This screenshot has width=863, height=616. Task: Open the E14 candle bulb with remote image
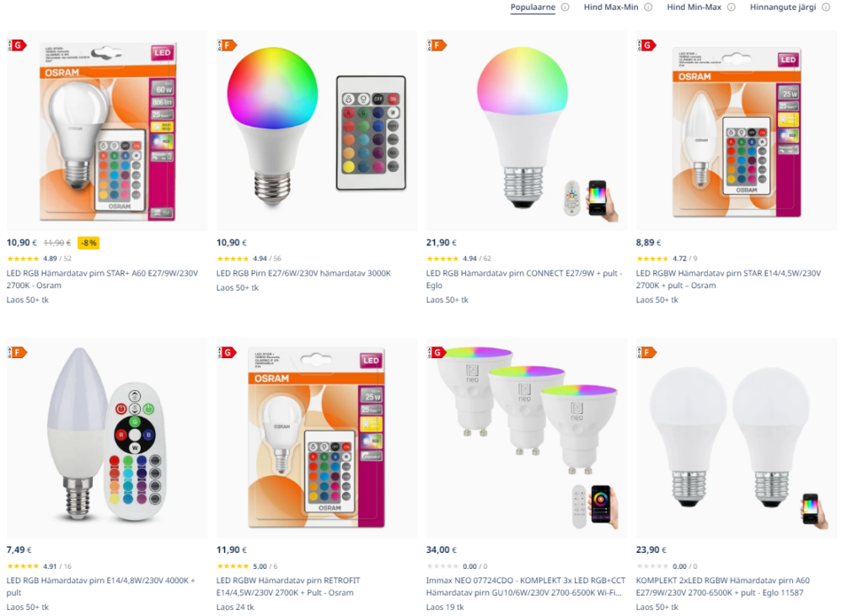coord(107,437)
